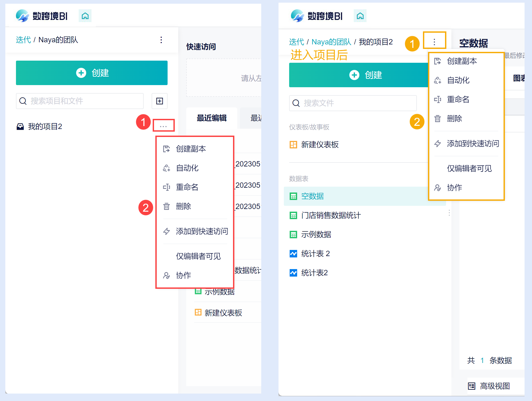Click 创建 button in the left window
Viewport: 532px width, 401px height.
(92, 73)
